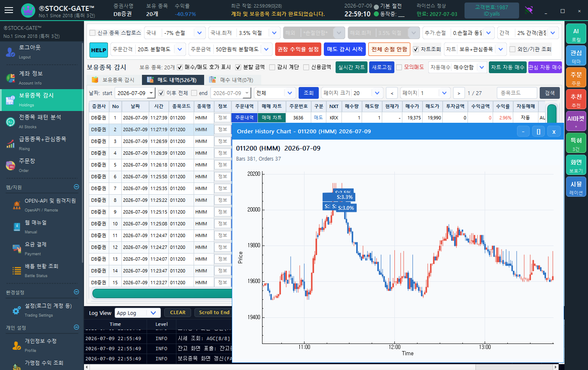This screenshot has height=370, width=588.
Task: Toggle the 이후 전체 date checkbox
Action: coord(161,93)
